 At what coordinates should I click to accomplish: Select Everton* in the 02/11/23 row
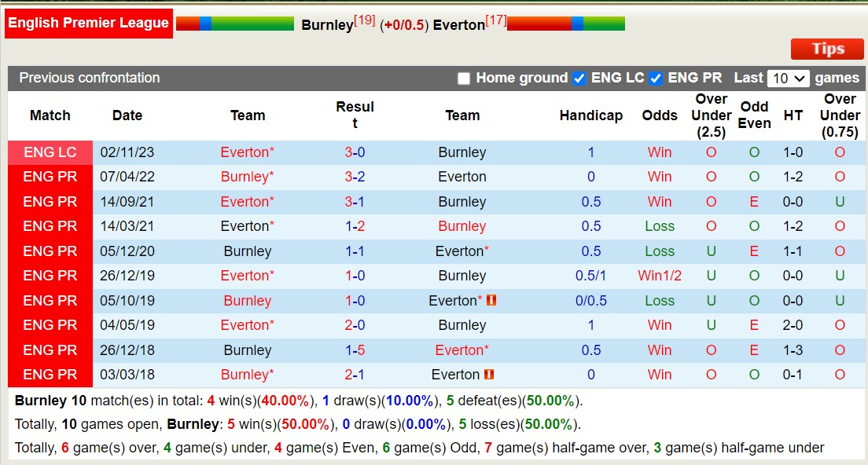[x=247, y=152]
